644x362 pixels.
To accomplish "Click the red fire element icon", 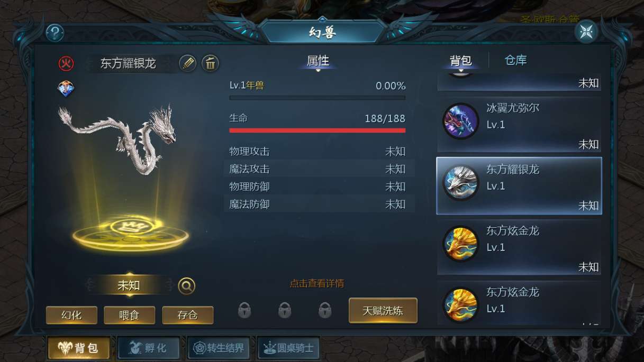I will pyautogui.click(x=66, y=64).
